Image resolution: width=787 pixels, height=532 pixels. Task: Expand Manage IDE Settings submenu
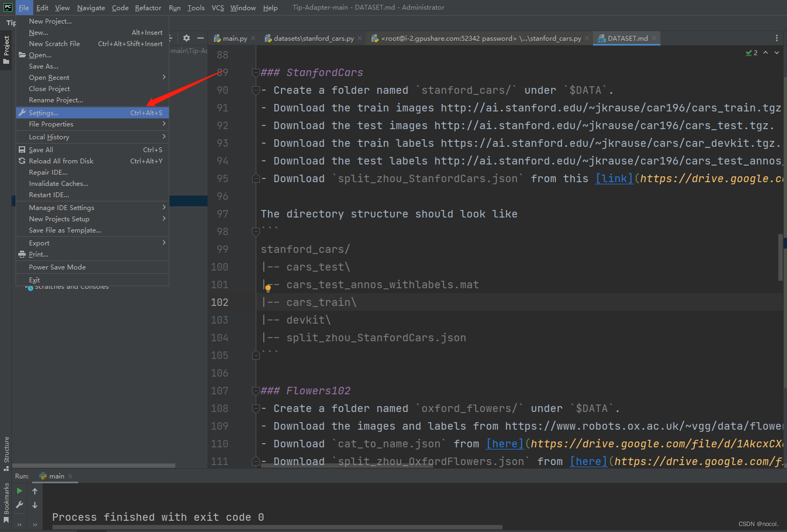pyautogui.click(x=92, y=208)
